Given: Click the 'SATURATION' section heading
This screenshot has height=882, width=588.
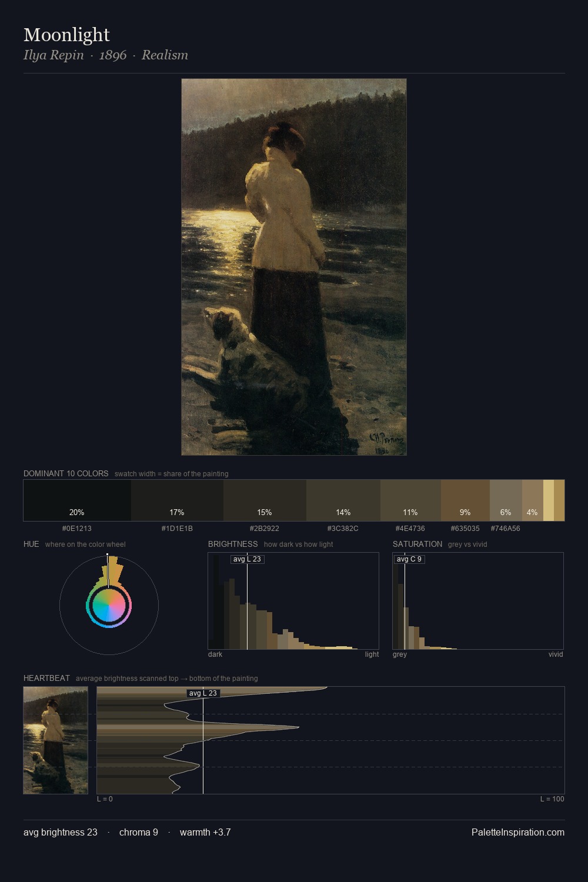Looking at the screenshot, I should pyautogui.click(x=417, y=544).
